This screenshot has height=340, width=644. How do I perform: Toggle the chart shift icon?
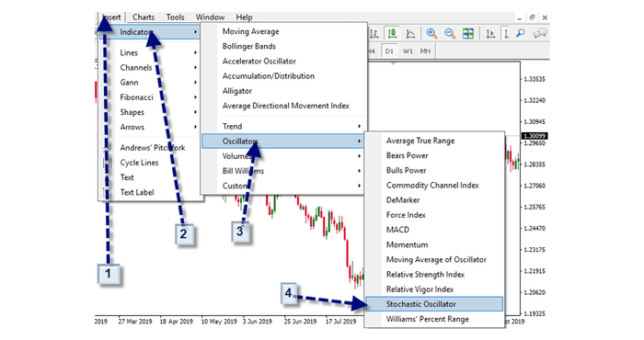pos(506,34)
